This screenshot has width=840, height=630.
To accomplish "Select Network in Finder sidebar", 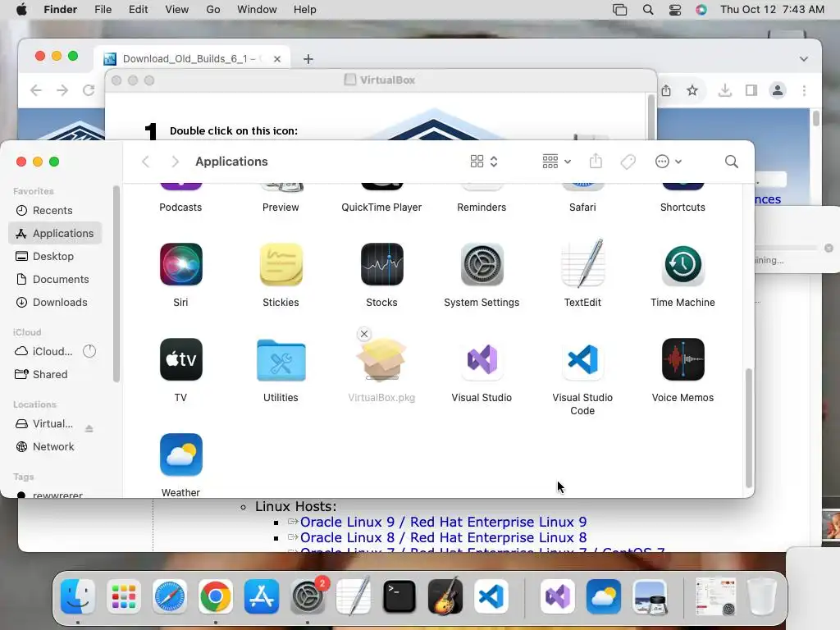I will (x=55, y=446).
